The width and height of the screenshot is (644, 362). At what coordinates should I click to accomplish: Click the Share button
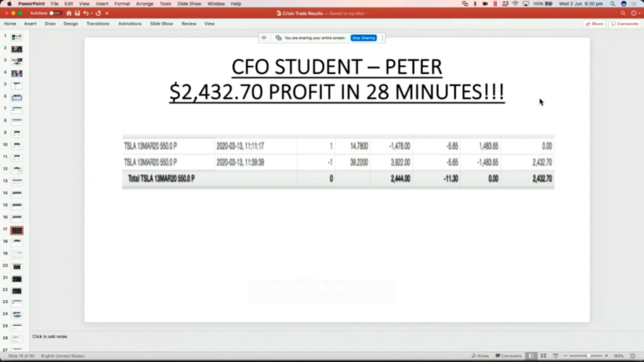pyautogui.click(x=594, y=24)
